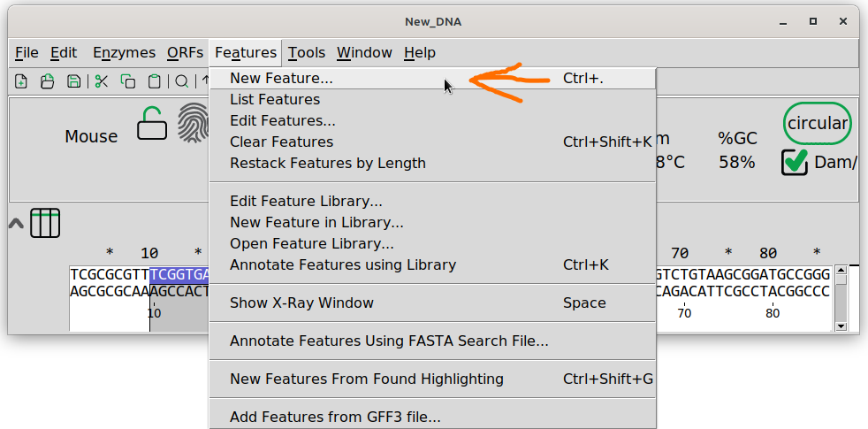Image resolution: width=868 pixels, height=429 pixels.
Task: Click the fingerprint icon
Action: 193,122
